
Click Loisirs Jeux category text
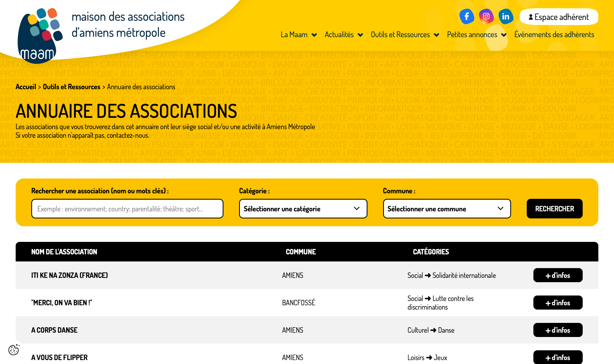[x=427, y=358]
